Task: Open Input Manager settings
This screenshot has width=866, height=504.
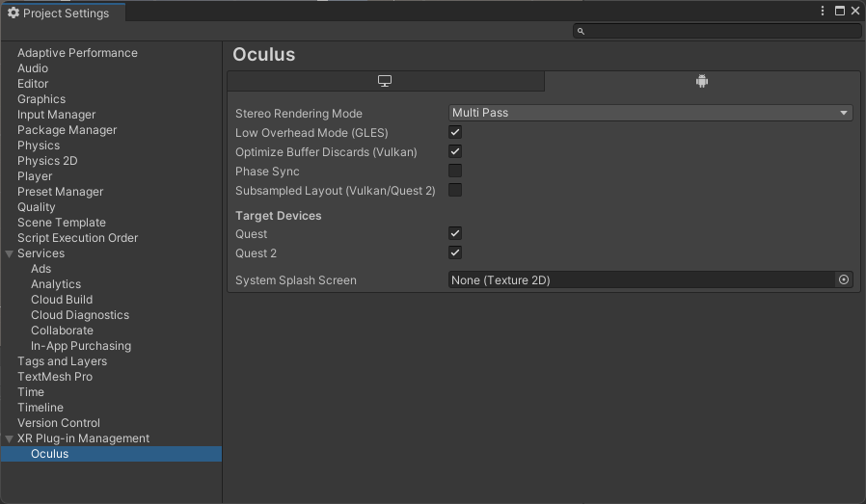Action: click(56, 115)
